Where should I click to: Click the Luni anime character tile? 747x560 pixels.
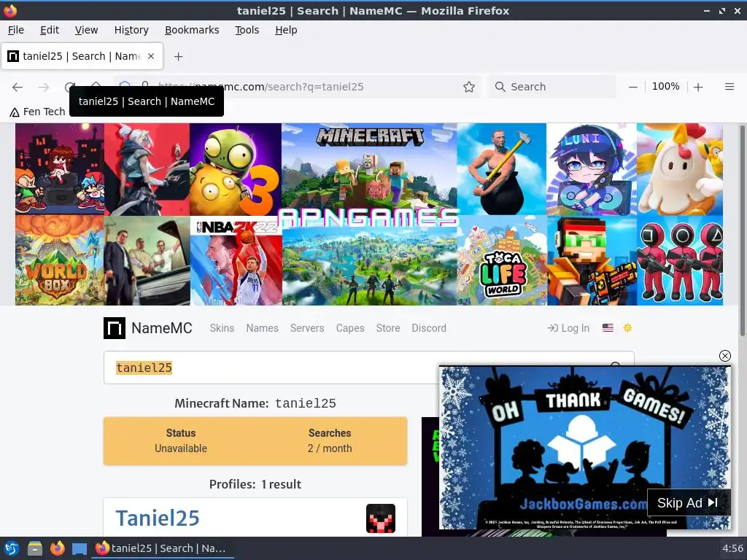point(591,169)
